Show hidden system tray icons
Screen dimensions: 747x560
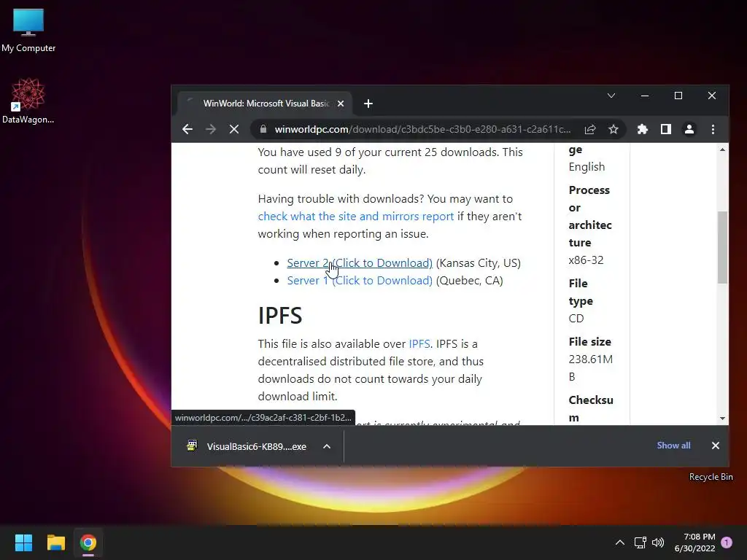(620, 542)
